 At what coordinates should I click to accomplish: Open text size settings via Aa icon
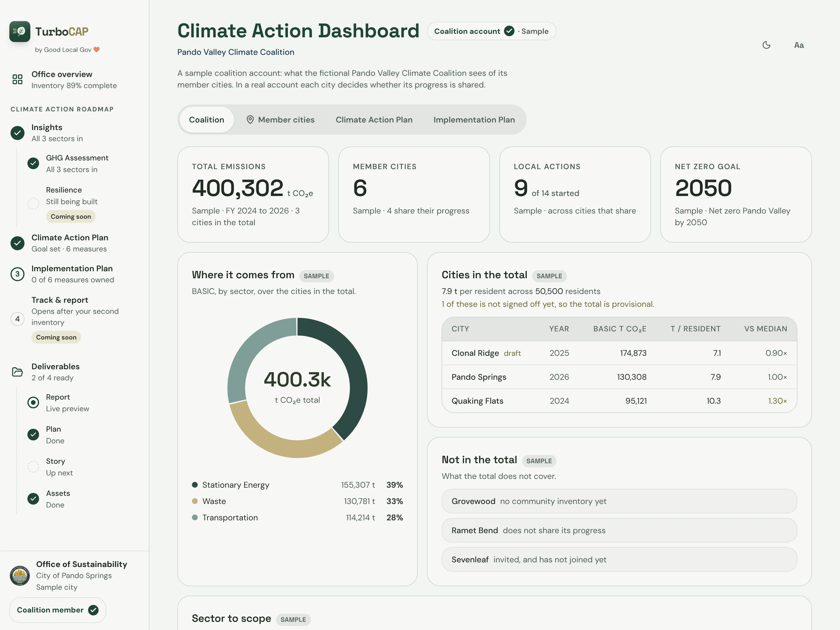point(799,45)
